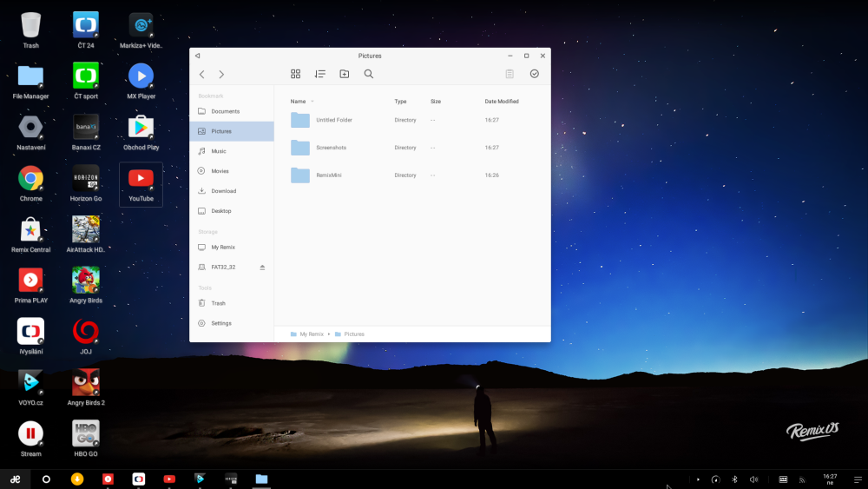The width and height of the screenshot is (868, 489).
Task: Open Documents bookmark in sidebar
Action: (232, 111)
